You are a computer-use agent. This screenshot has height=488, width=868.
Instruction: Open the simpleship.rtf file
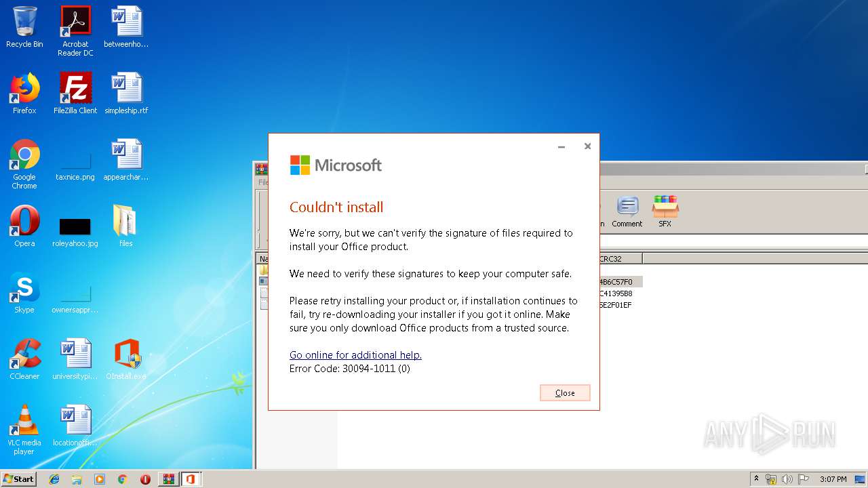click(x=126, y=94)
